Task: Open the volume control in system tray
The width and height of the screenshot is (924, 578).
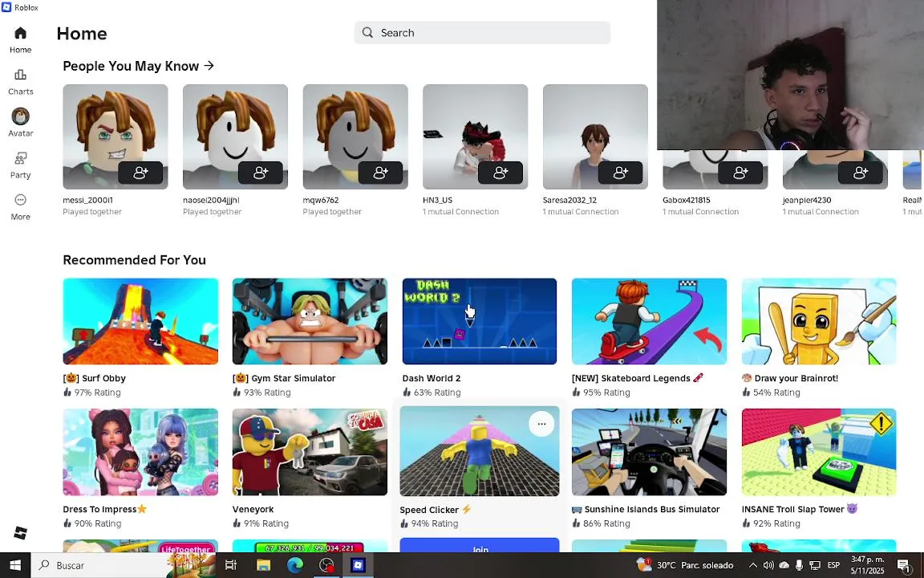Action: [768, 565]
